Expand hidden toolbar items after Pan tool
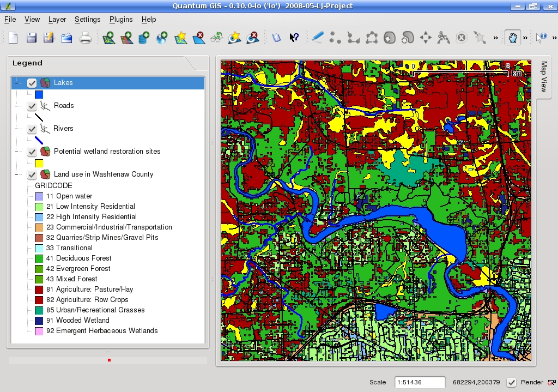The height and width of the screenshot is (392, 558). tap(525, 38)
